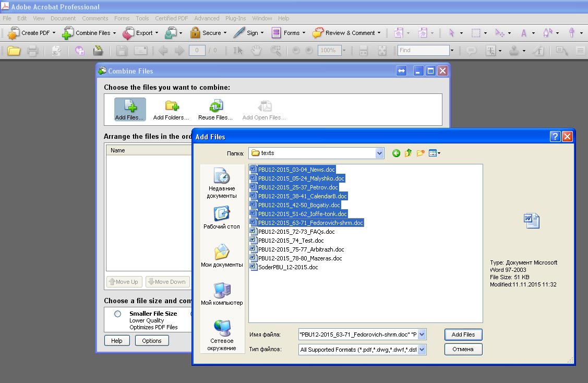588x383 pixels.
Task: Go up one folder level icon
Action: (409, 153)
